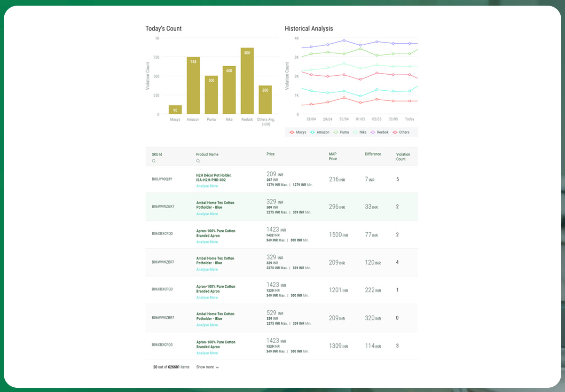
Task: Click the Reebok bar showing 800
Action: click(x=247, y=81)
